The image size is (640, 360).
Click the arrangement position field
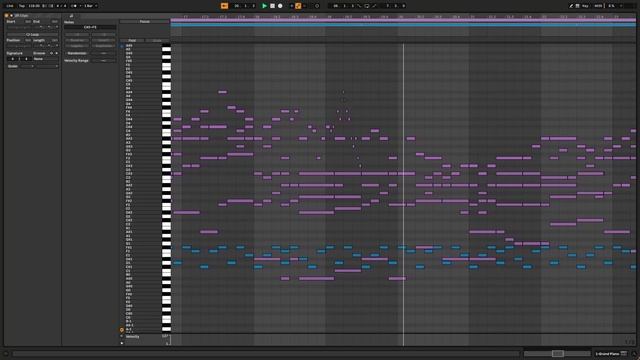click(x=245, y=6)
